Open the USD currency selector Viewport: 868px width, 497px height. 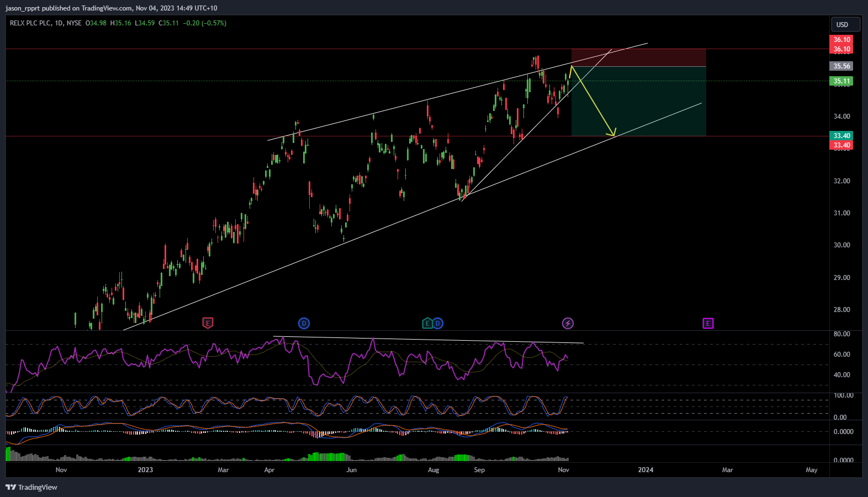click(x=845, y=24)
